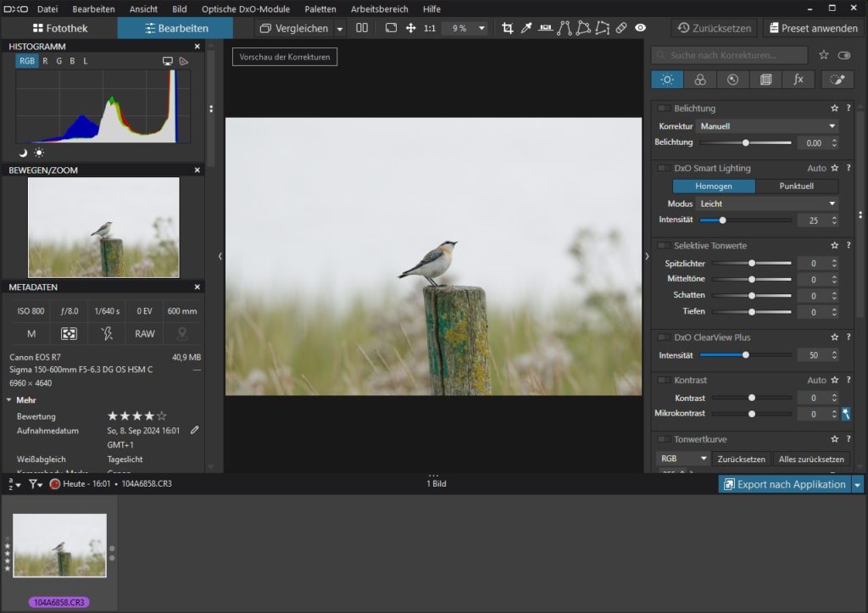Click the edit pencil next to Aufnahmedatum
This screenshot has width=868, height=613.
point(195,431)
